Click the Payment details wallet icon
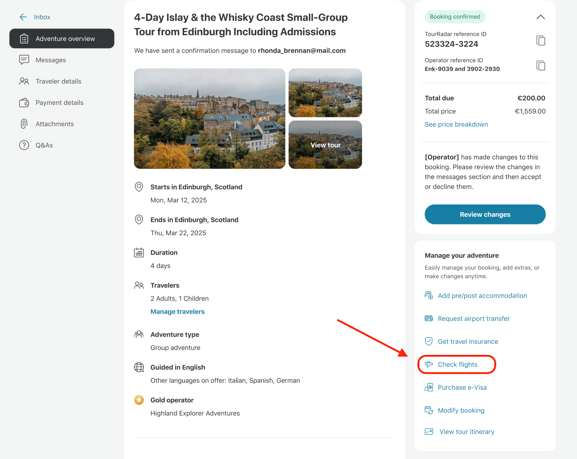577x459 pixels. 24,103
